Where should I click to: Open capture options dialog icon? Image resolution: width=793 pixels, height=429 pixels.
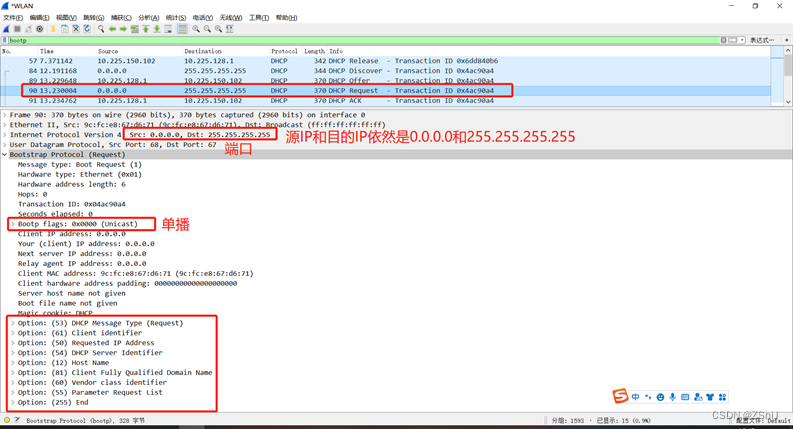tap(39, 29)
